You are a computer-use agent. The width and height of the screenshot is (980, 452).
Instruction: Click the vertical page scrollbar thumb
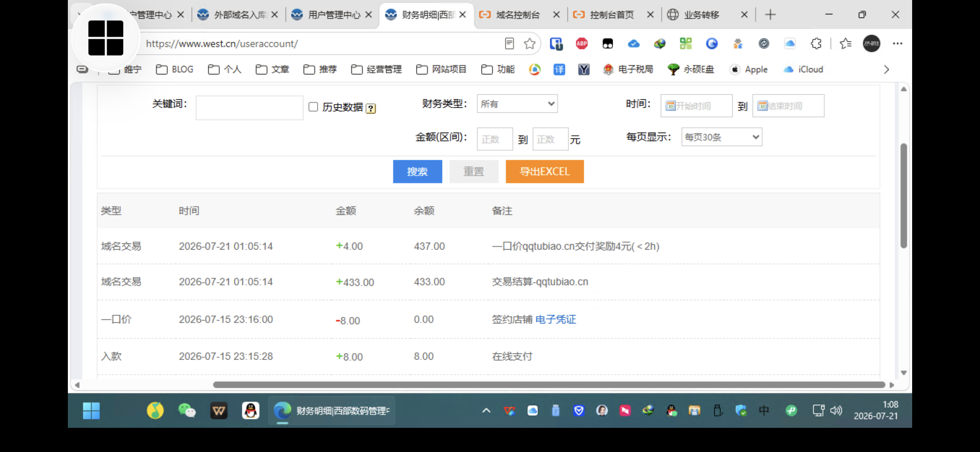pyautogui.click(x=904, y=196)
